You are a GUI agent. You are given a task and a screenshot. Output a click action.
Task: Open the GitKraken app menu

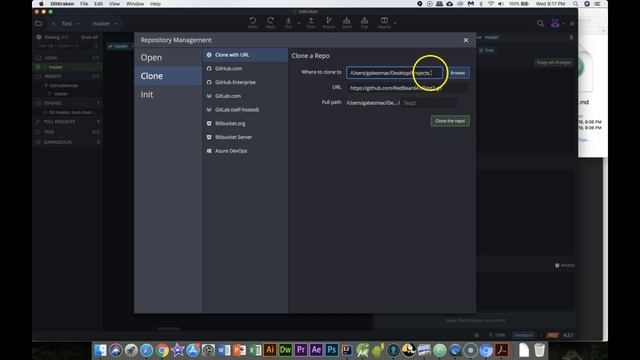point(62,4)
